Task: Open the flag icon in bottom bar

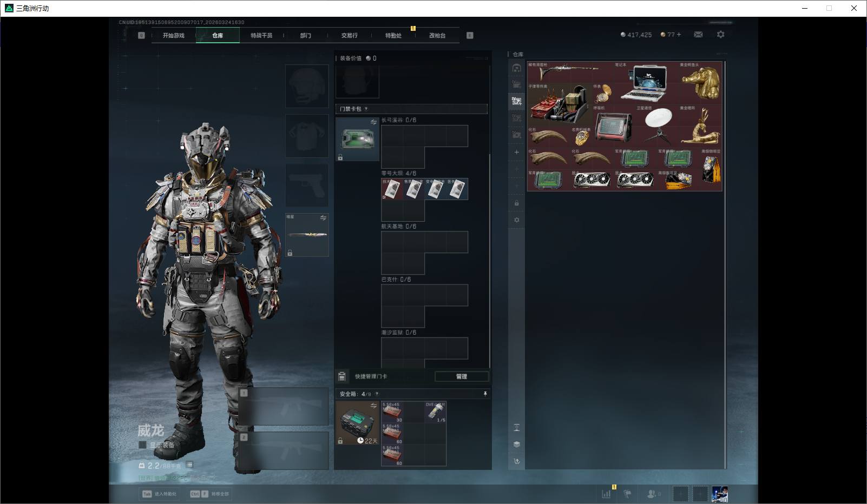Action: click(628, 494)
